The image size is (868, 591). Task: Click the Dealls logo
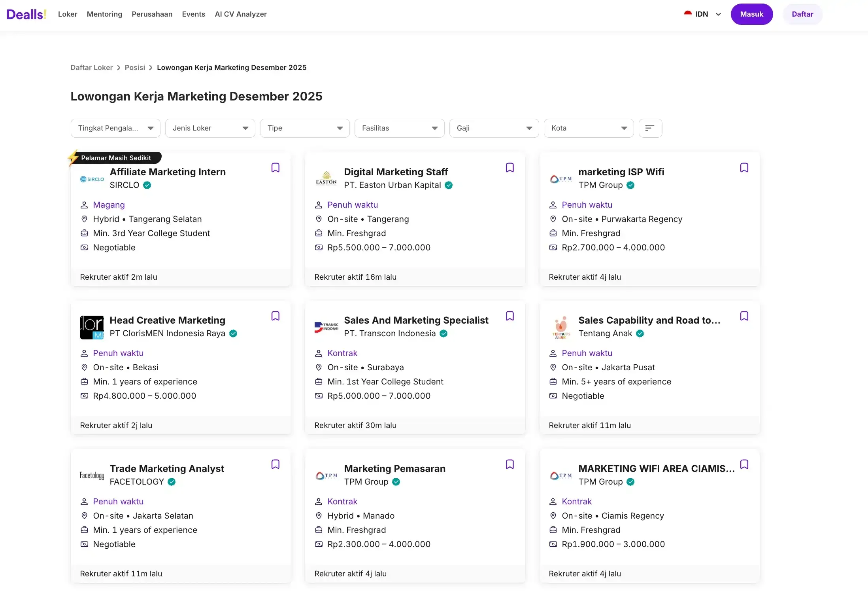click(x=26, y=14)
